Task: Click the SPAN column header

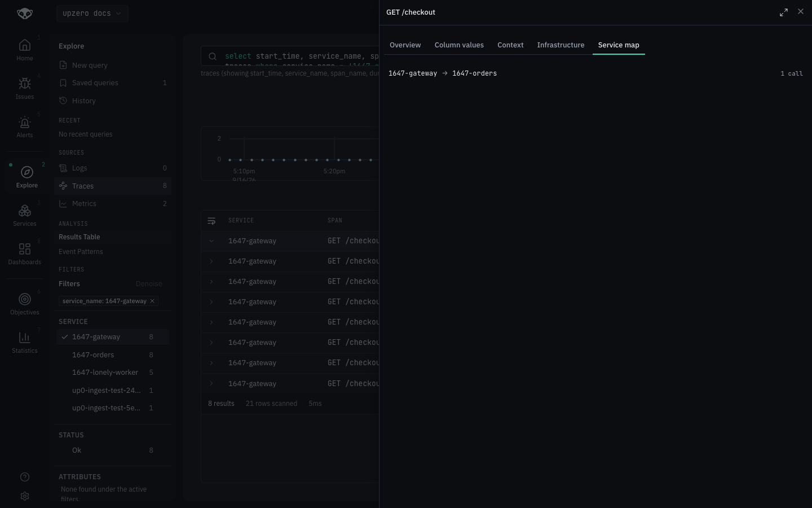Action: (335, 221)
